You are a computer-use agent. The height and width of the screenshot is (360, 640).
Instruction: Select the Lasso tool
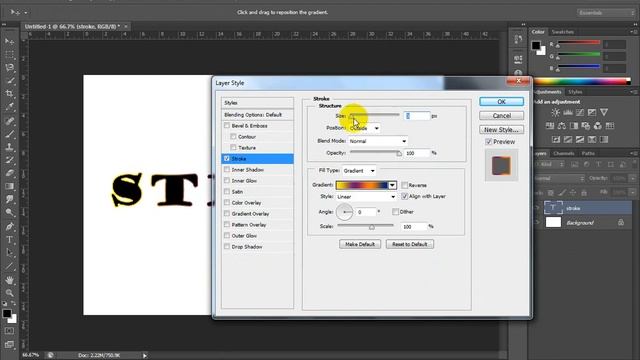click(x=9, y=67)
